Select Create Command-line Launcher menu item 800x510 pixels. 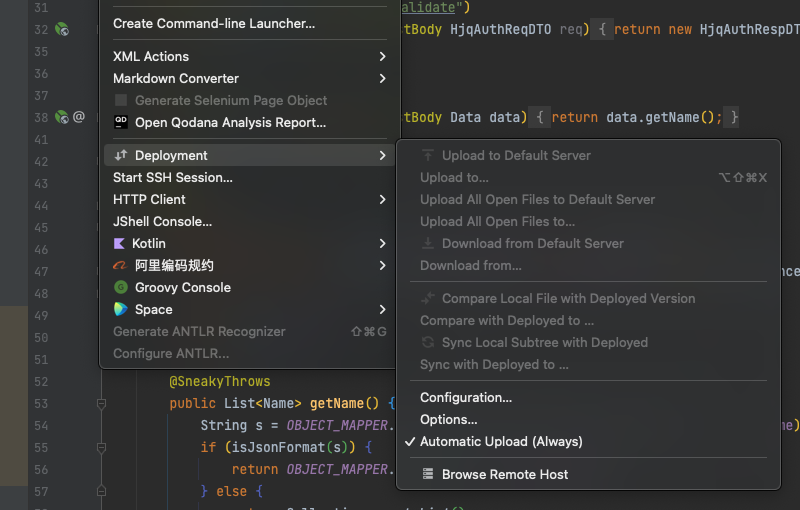tap(213, 23)
